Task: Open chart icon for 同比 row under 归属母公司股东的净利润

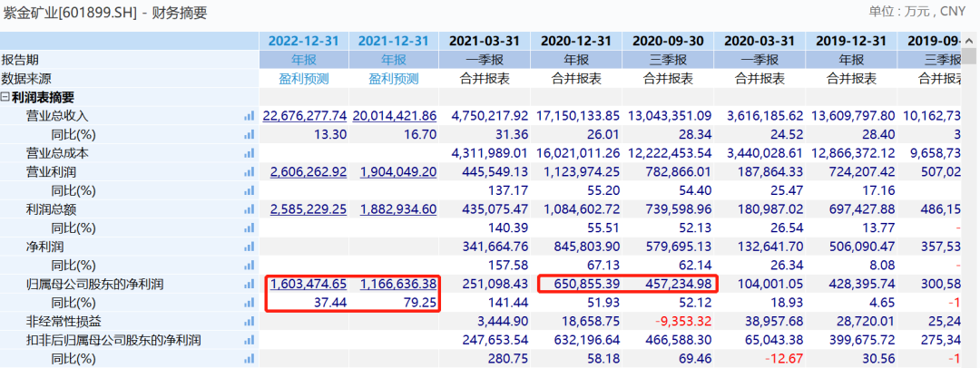Action: click(250, 303)
